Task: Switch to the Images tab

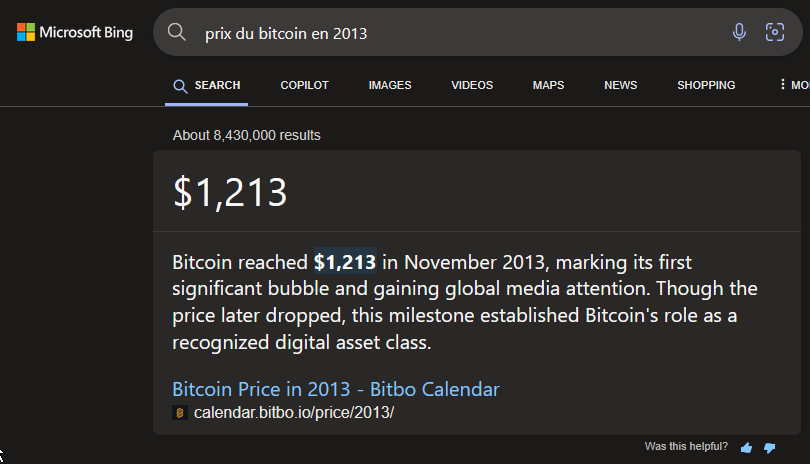Action: click(x=390, y=85)
